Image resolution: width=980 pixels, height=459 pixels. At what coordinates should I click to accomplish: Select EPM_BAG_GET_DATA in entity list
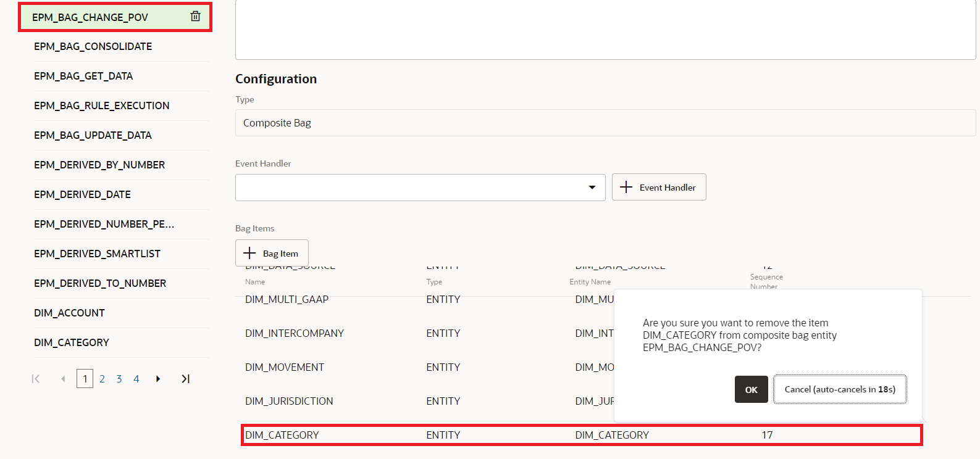83,76
